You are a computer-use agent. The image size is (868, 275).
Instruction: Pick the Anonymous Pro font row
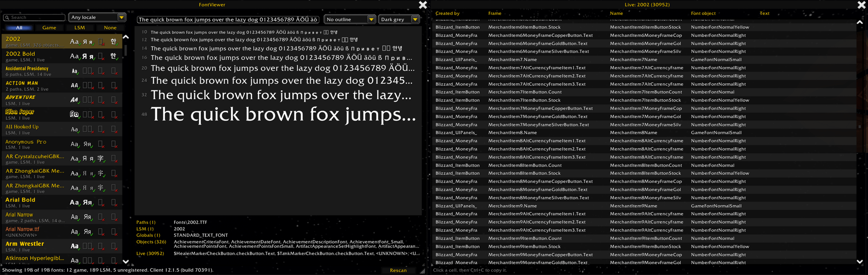point(62,144)
